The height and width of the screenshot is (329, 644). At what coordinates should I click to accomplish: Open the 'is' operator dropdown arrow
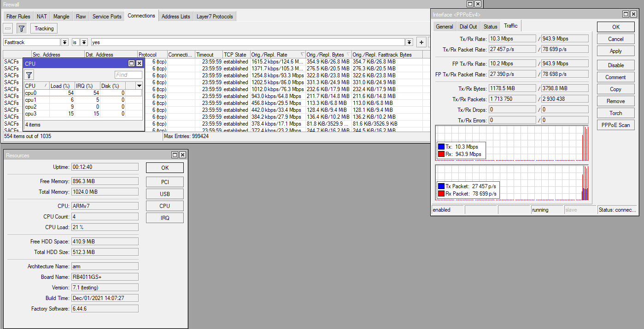(84, 42)
